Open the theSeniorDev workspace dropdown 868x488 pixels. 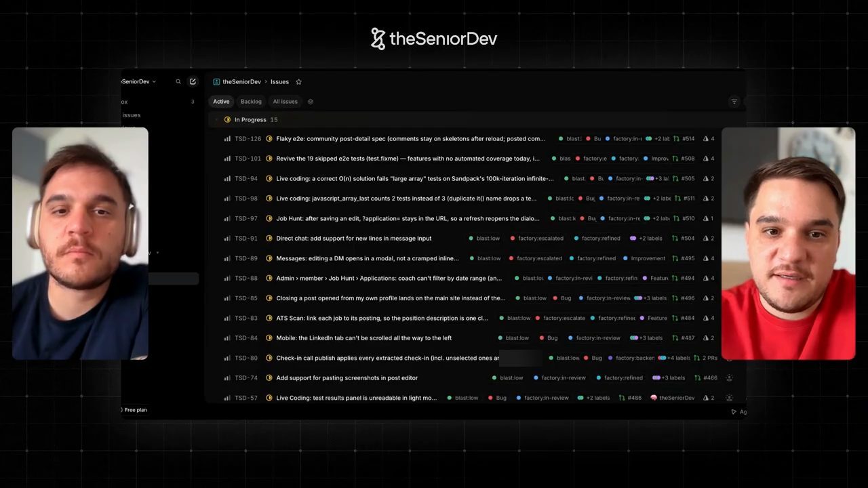pos(139,82)
